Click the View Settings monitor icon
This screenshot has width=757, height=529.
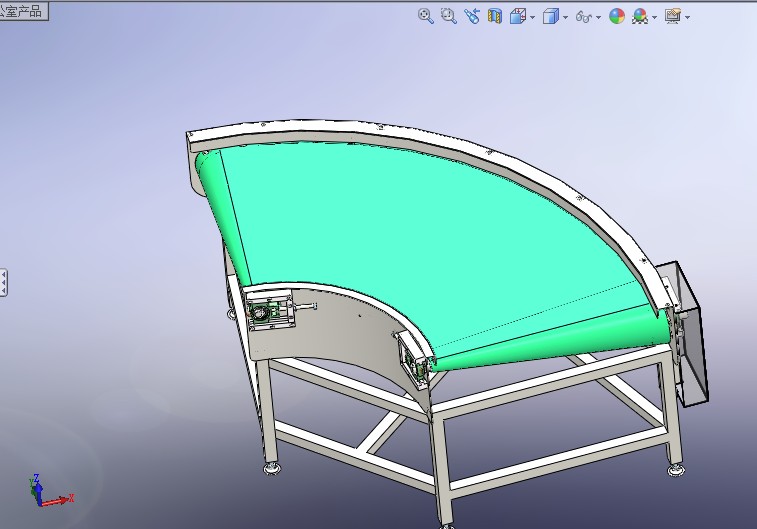[x=673, y=16]
